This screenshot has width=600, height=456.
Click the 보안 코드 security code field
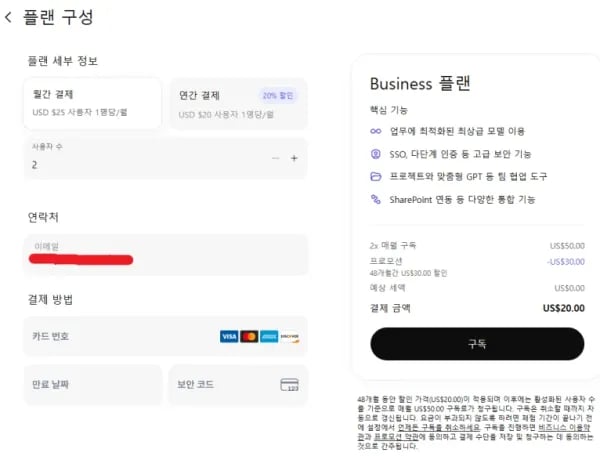click(238, 384)
